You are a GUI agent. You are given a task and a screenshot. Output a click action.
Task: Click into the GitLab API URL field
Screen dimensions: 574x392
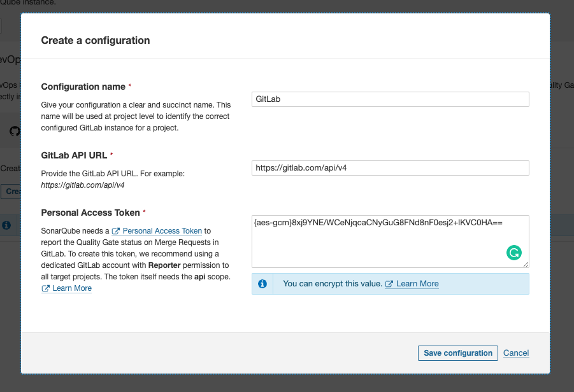[x=390, y=167]
